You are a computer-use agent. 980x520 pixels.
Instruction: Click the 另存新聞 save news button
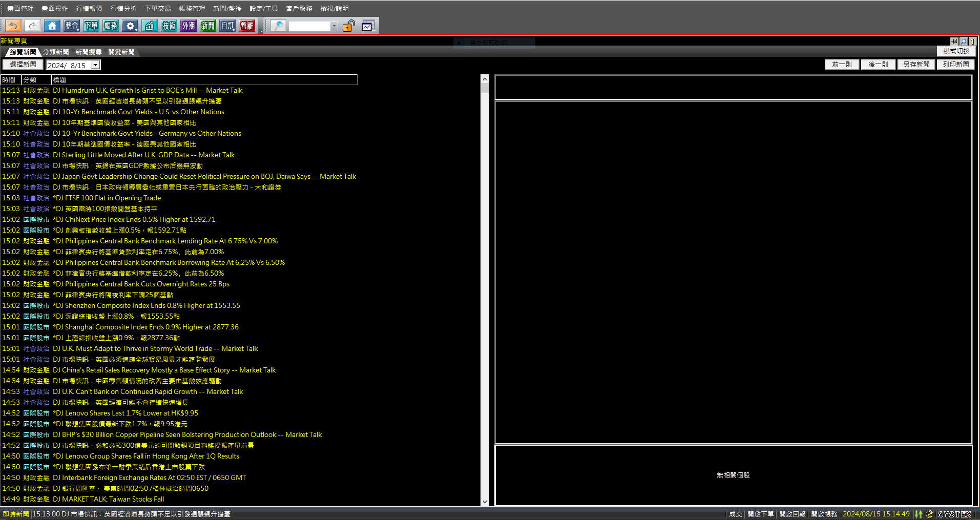(x=916, y=65)
